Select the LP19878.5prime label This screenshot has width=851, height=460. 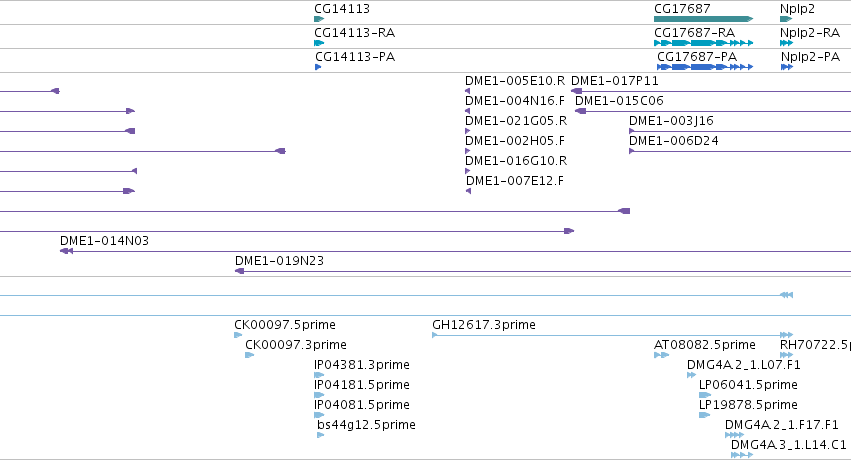748,405
